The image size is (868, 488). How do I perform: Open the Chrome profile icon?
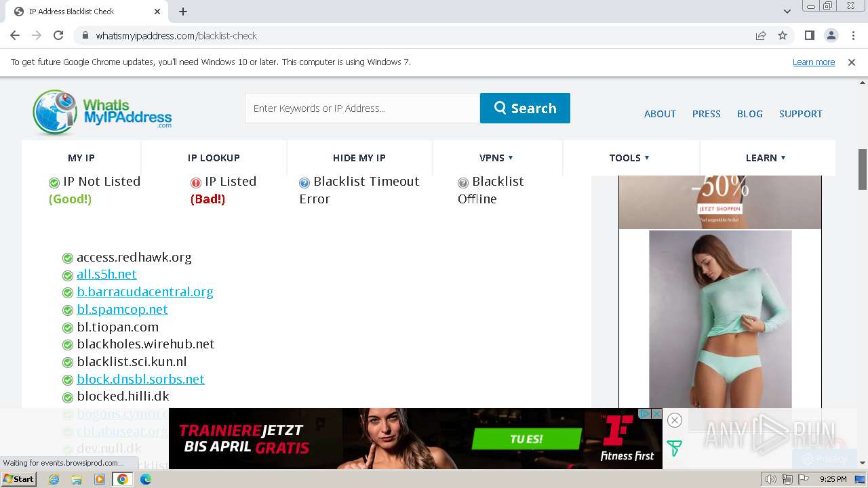[x=831, y=35]
